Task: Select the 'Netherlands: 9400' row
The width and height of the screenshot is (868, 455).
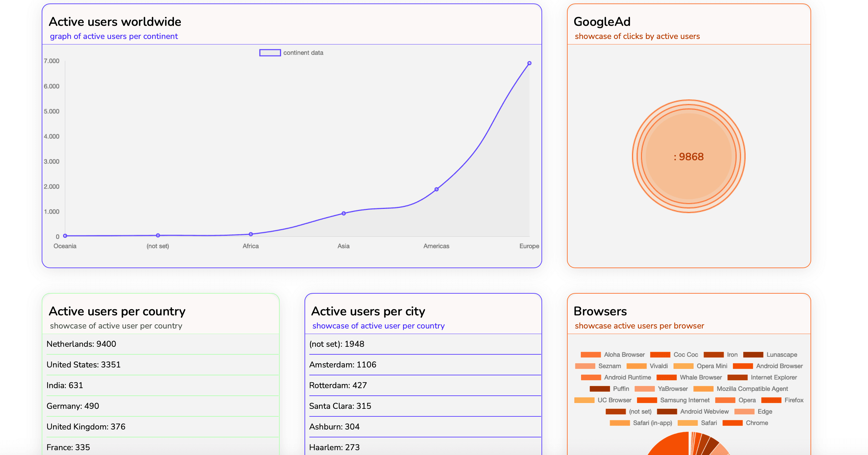Action: [163, 344]
